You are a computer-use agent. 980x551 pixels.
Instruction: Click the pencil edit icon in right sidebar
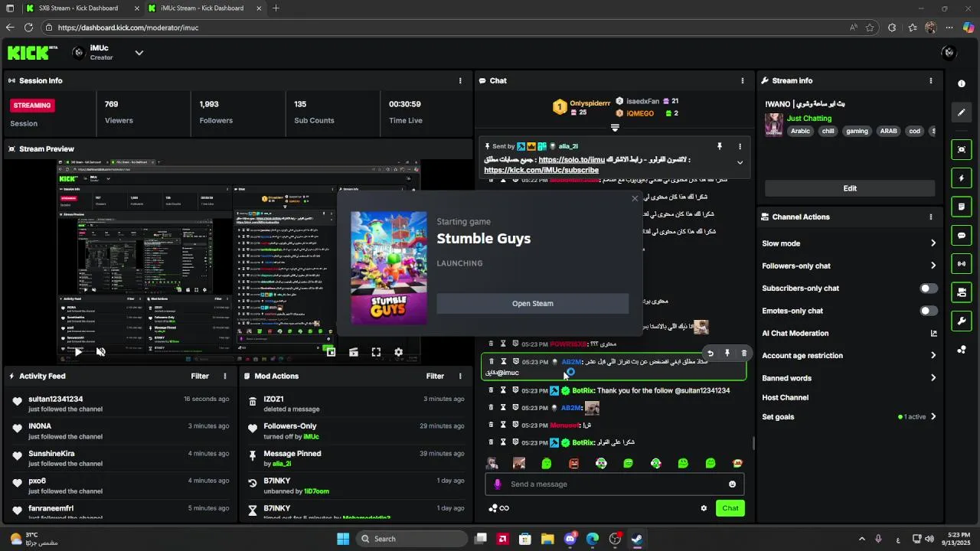[x=962, y=112]
